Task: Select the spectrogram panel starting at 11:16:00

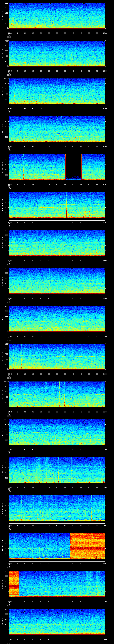Action: 57,91
